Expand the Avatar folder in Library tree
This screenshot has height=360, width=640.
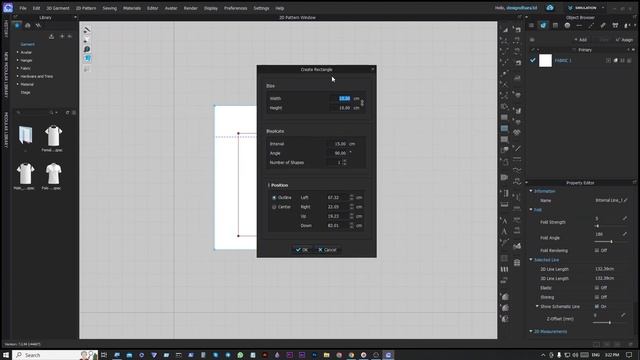18,52
